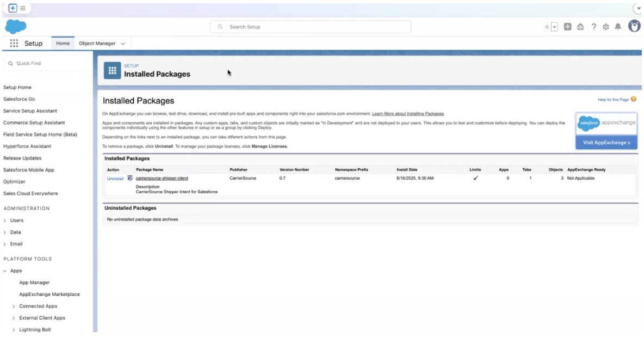Switch to the Home tab
Screen dimensions: 644x342
(63, 43)
